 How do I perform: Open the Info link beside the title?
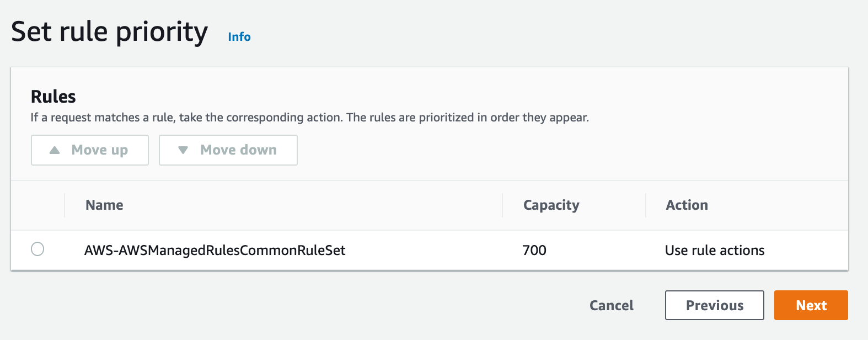239,37
